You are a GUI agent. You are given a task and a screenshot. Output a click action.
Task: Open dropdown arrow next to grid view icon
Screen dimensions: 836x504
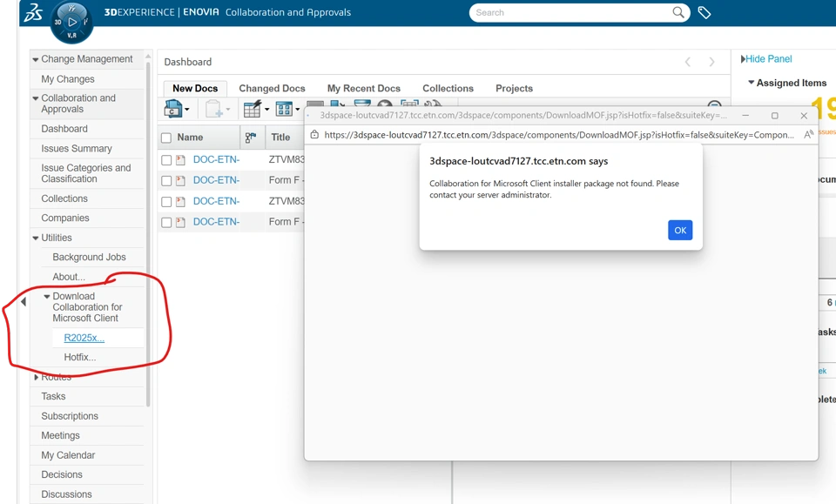pos(297,110)
